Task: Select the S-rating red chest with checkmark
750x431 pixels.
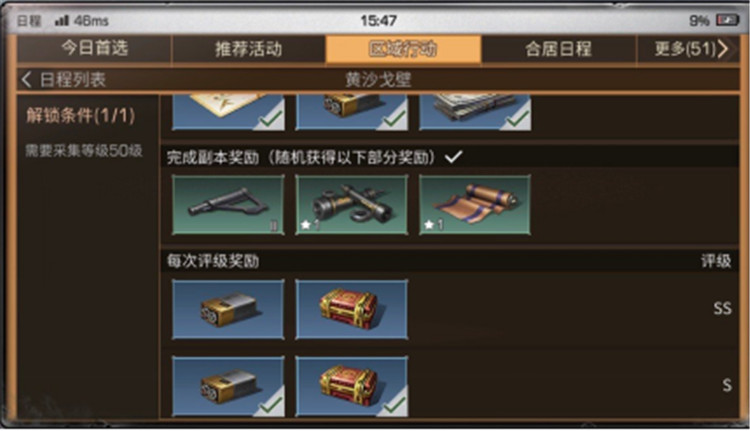Action: (352, 386)
